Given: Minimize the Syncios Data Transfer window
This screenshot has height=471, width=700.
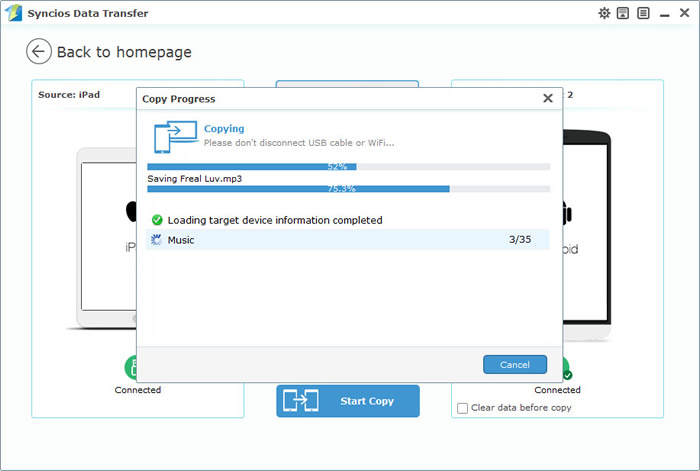Looking at the screenshot, I should [664, 15].
